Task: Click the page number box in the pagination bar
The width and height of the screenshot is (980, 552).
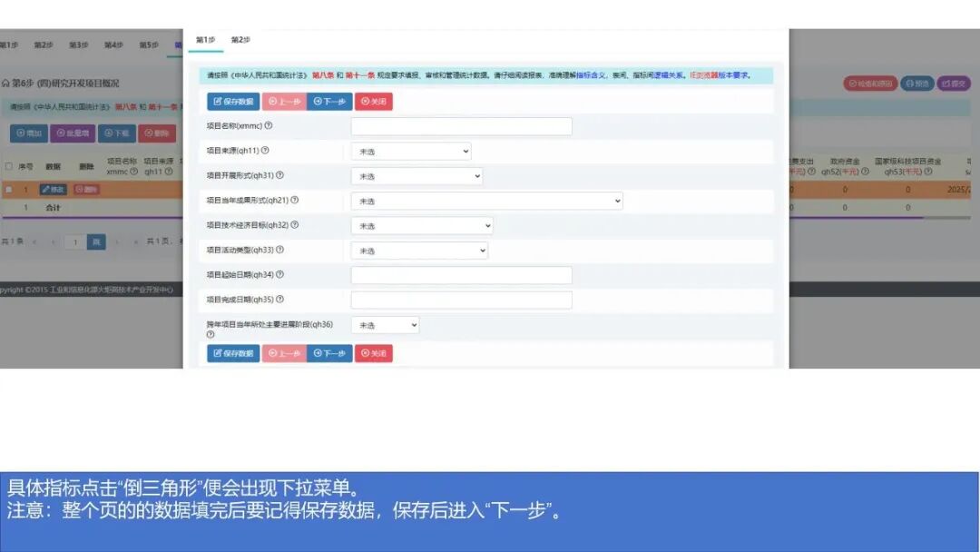Action: [74, 241]
